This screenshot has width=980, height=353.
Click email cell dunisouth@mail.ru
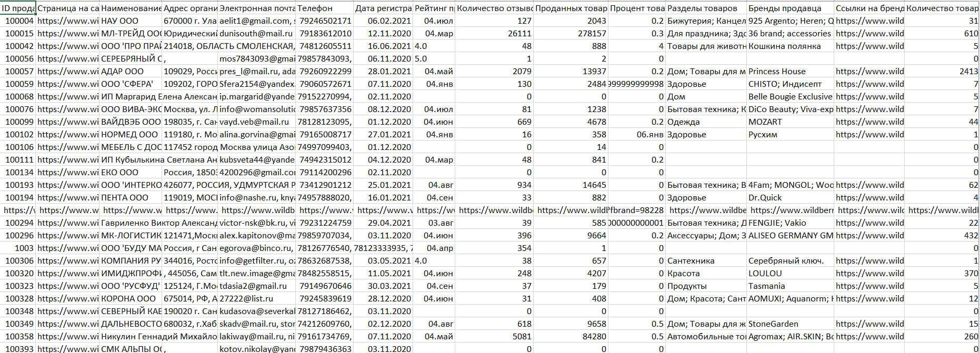click(257, 33)
